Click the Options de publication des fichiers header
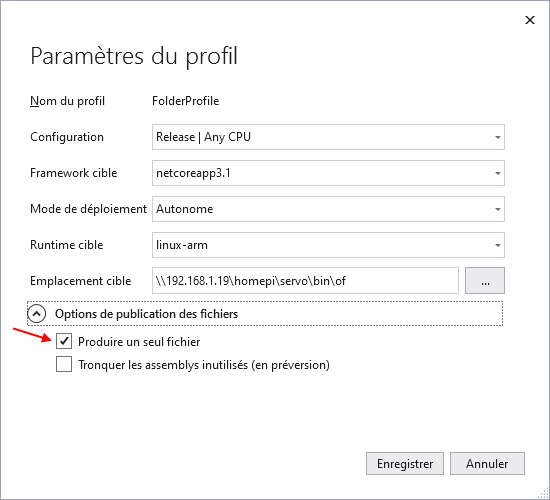 (265, 314)
